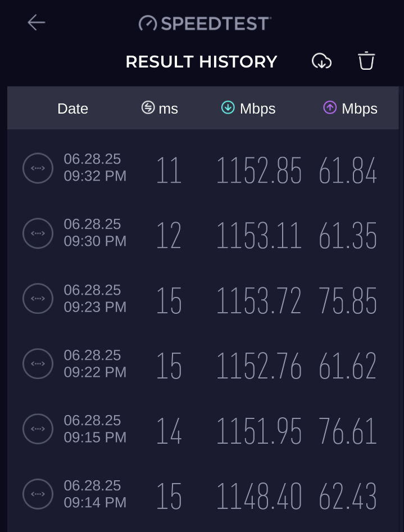Select the 75.85 Mbps upload entry

click(348, 301)
